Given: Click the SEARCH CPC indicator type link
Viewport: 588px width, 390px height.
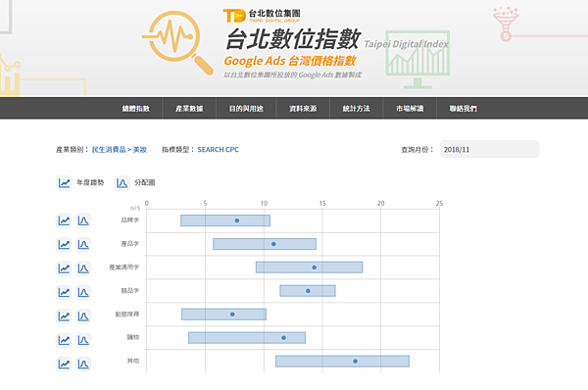Looking at the screenshot, I should coord(218,150).
